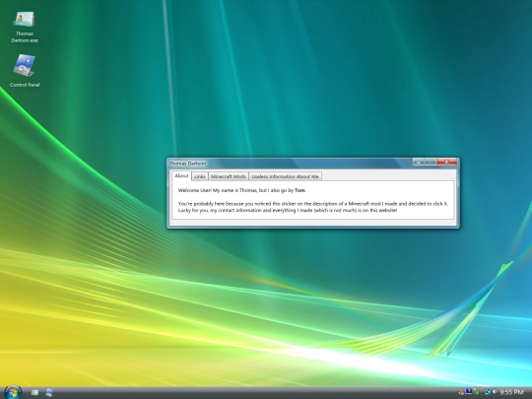Click the line starting "Welcome User!"
Image resolution: width=532 pixels, height=399 pixels.
click(x=242, y=190)
